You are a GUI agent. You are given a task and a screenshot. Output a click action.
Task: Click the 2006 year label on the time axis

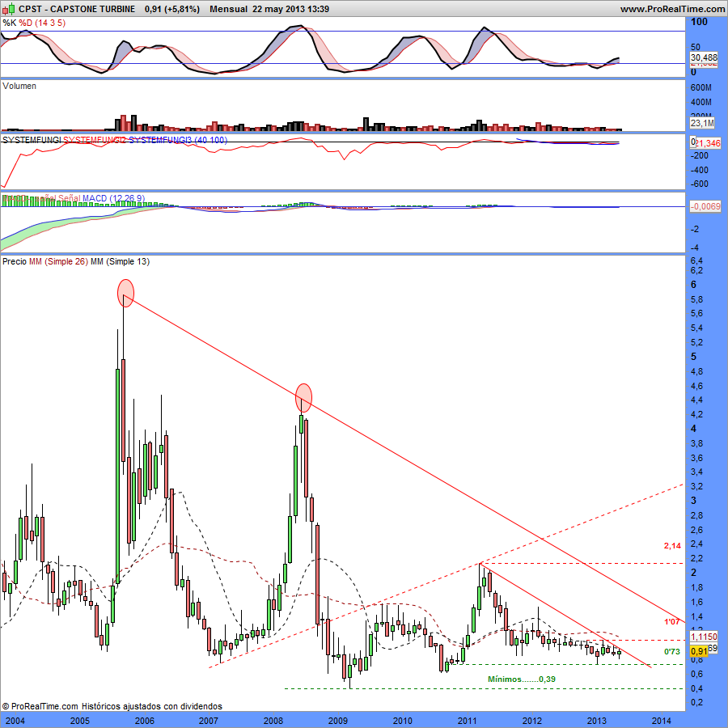click(x=145, y=721)
